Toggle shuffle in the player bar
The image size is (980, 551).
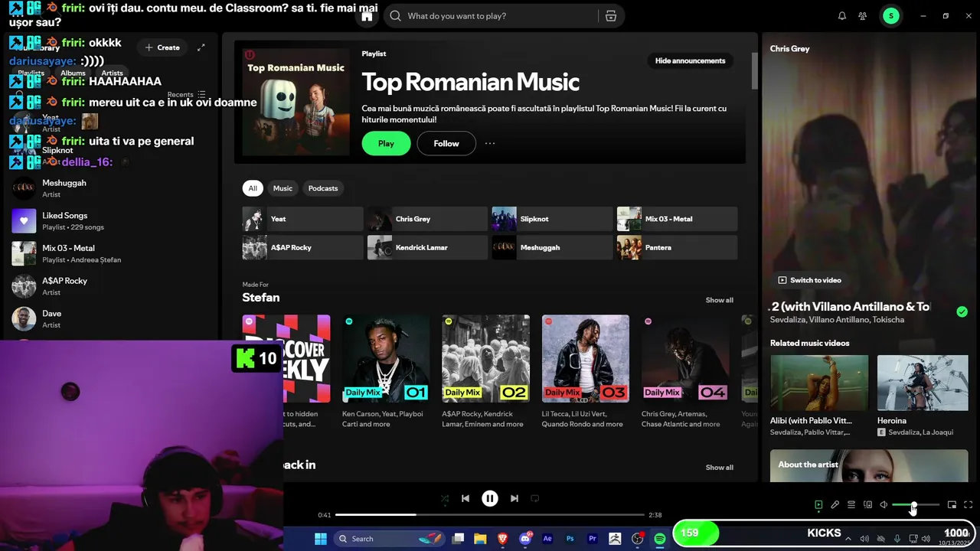[x=445, y=498]
